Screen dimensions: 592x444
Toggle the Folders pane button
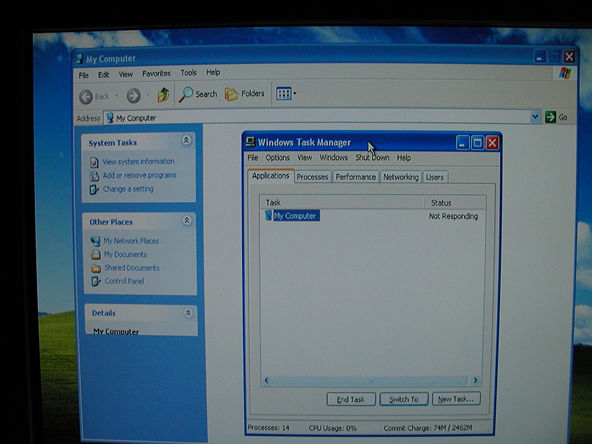(x=245, y=94)
